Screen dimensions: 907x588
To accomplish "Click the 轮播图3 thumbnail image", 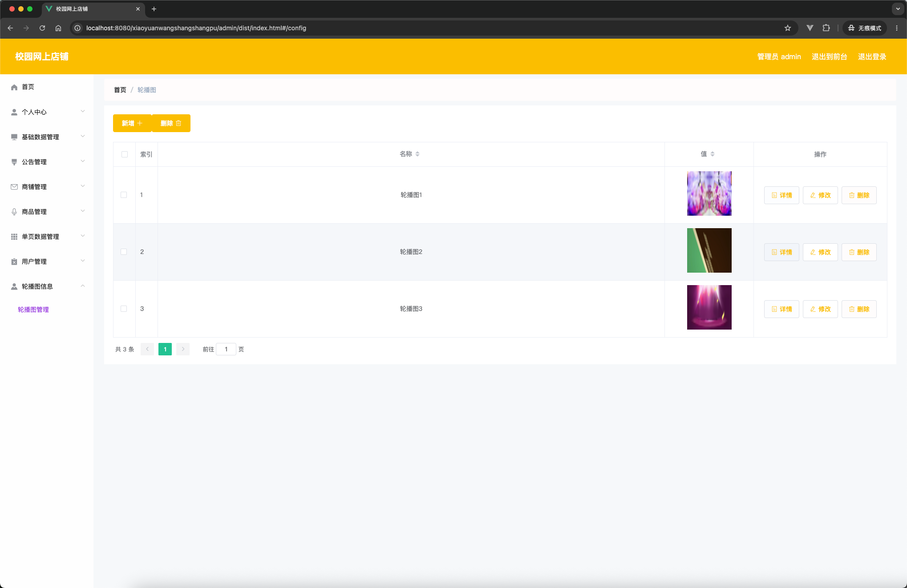I will (x=709, y=307).
